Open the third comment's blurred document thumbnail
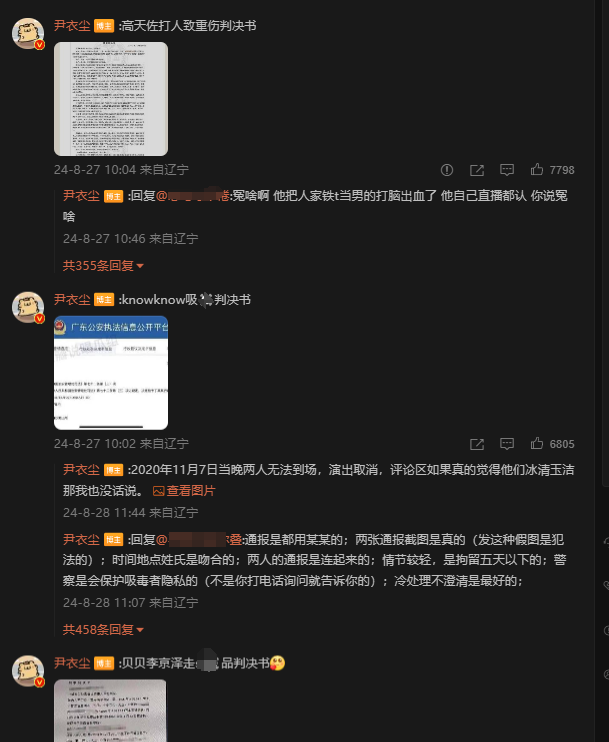This screenshot has height=742, width=609. click(x=110, y=711)
